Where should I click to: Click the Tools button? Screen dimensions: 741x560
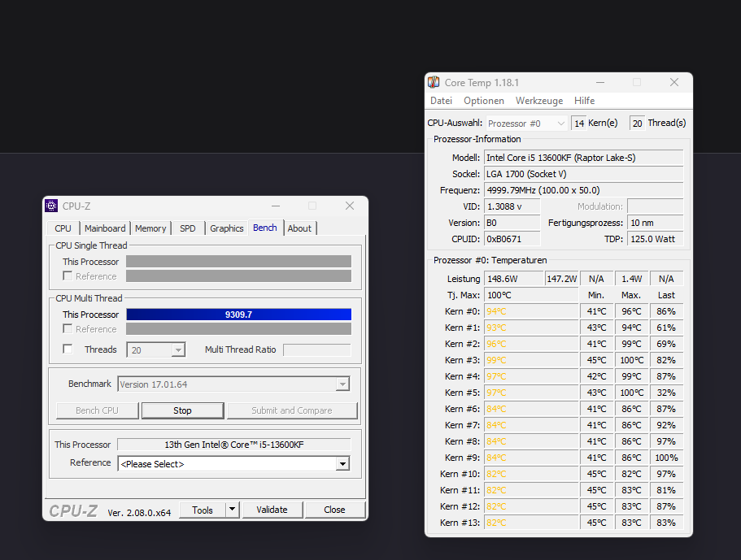click(203, 510)
